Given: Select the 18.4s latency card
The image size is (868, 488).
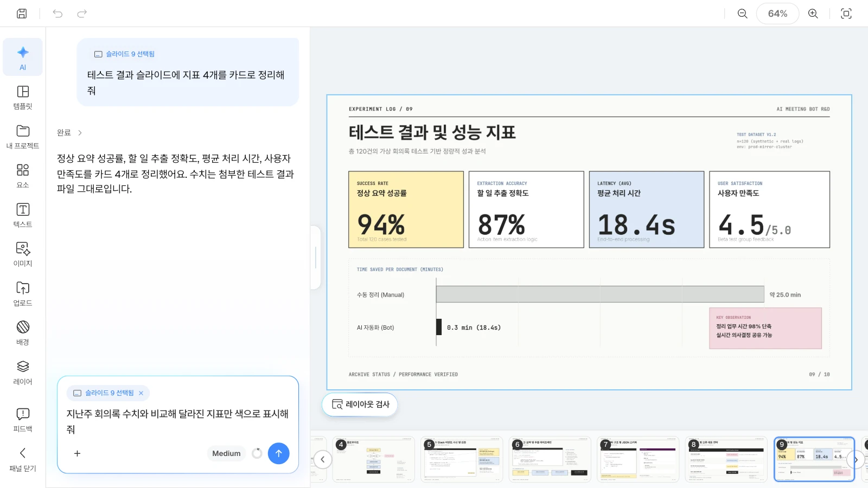Looking at the screenshot, I should click(647, 209).
